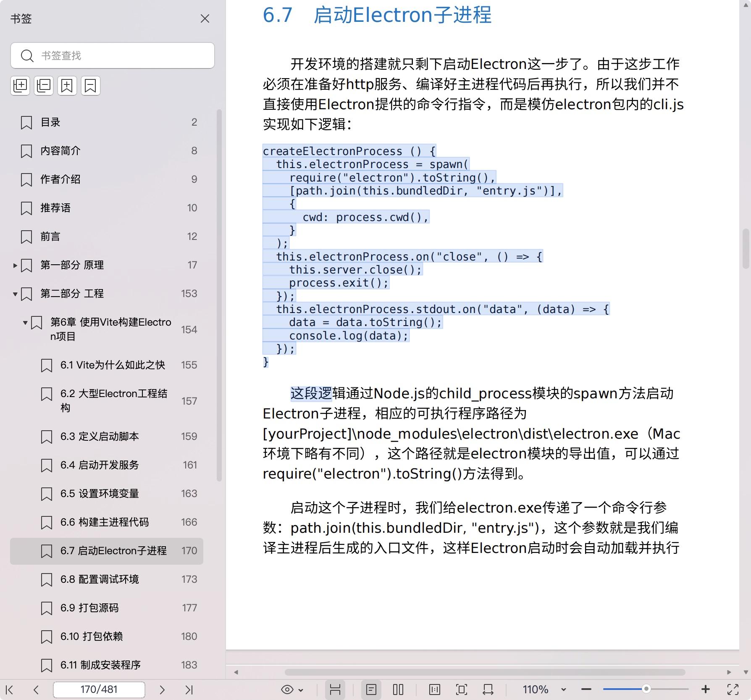Open the 前言 bookmark
Screen dimensions: 751x700
[107, 237]
